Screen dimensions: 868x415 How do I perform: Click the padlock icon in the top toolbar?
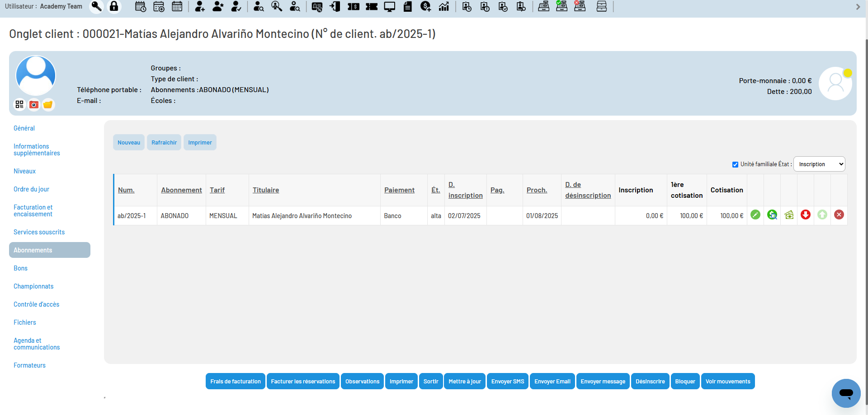[114, 6]
